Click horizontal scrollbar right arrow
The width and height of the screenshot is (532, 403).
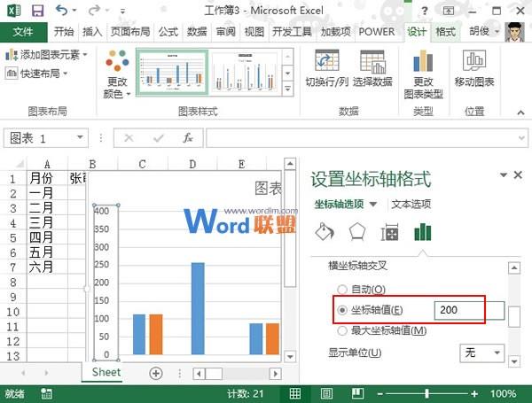[275, 374]
